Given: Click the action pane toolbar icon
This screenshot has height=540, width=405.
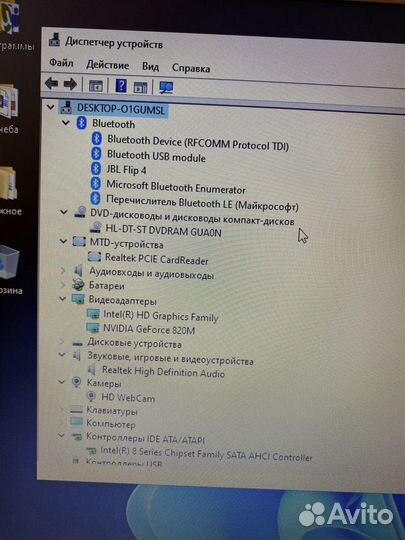Looking at the screenshot, I should (140, 87).
